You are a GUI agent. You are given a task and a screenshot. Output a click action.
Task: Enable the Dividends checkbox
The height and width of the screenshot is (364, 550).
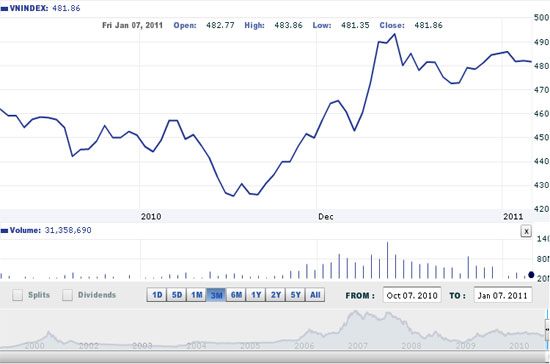67,295
